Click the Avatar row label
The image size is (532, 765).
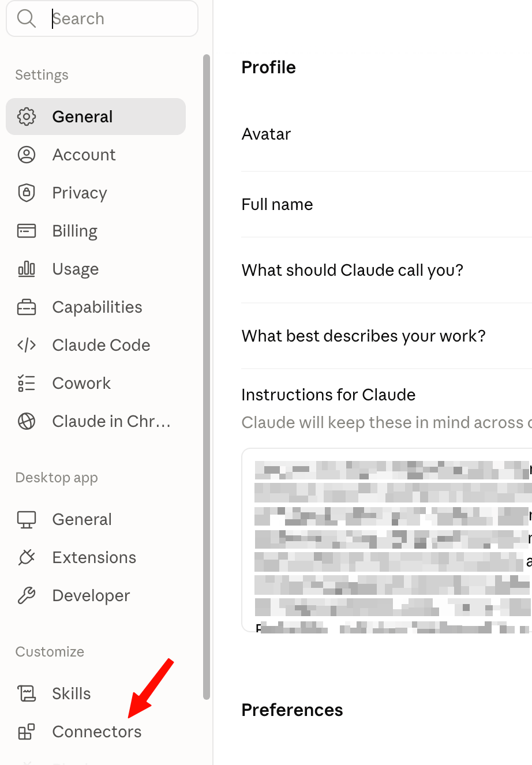click(266, 134)
